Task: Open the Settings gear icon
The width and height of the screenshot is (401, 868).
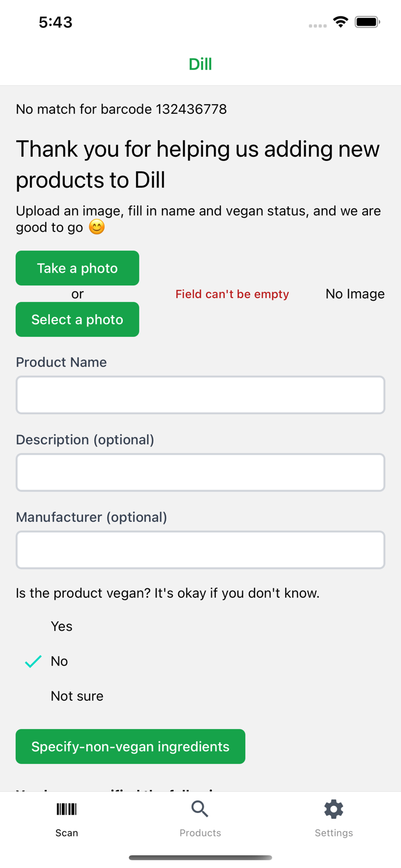Action: click(334, 809)
